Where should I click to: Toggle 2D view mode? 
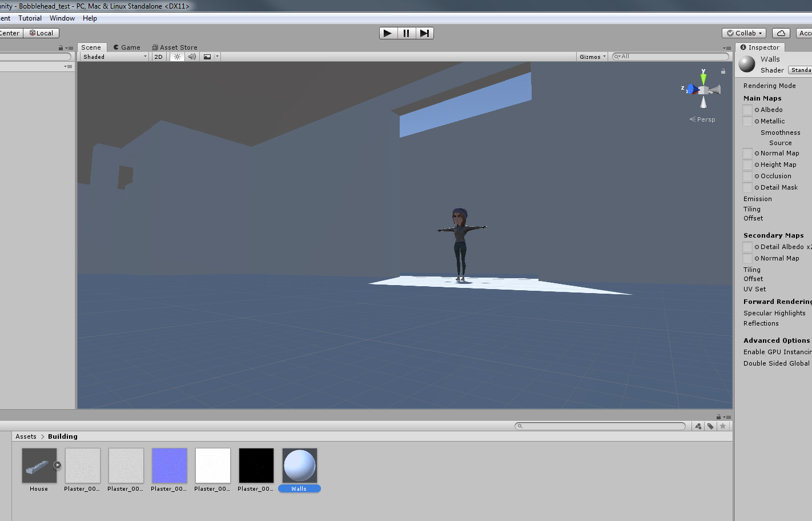tap(158, 56)
